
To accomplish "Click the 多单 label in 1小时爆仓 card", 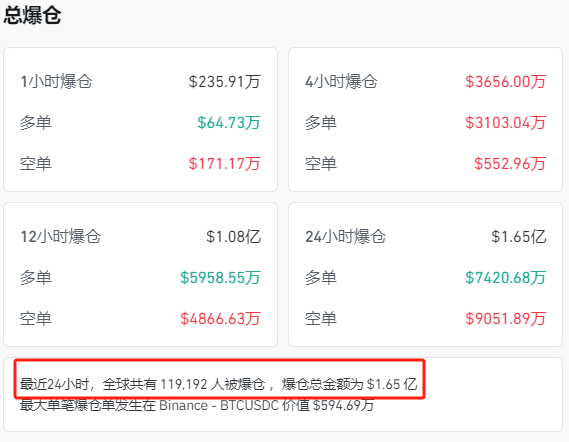I will 36,123.
